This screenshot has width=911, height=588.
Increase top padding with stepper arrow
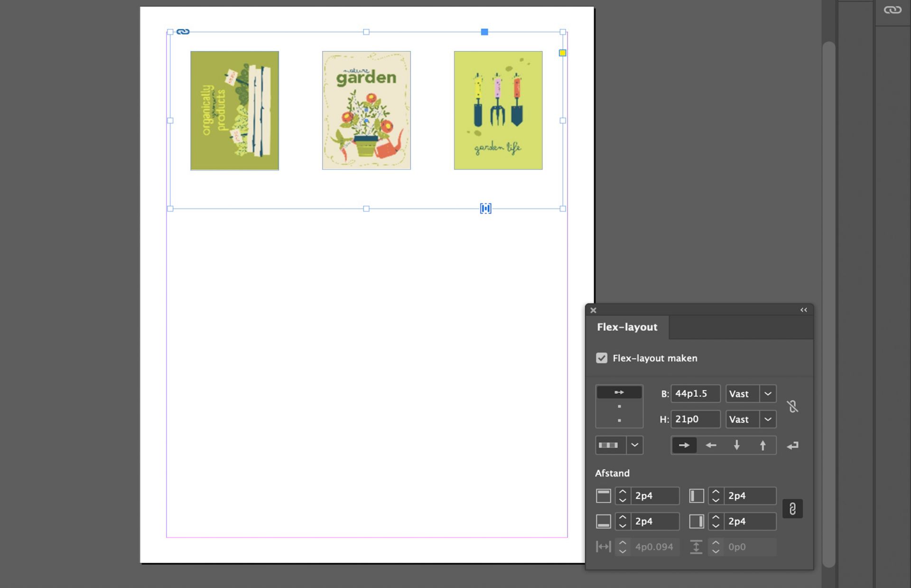(623, 492)
